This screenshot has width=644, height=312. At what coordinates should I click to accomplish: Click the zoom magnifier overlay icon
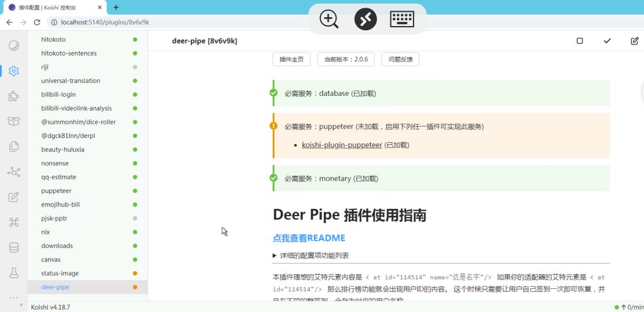[329, 20]
